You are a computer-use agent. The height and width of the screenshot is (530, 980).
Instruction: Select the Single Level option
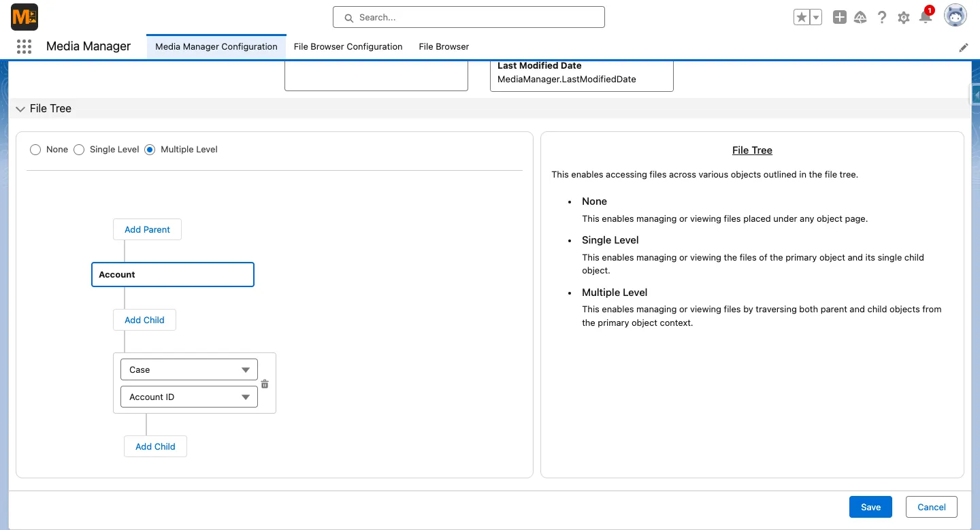[79, 149]
